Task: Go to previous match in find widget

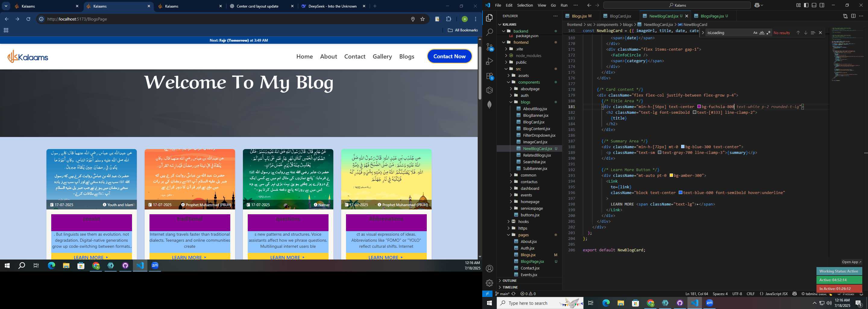Action: pyautogui.click(x=798, y=33)
